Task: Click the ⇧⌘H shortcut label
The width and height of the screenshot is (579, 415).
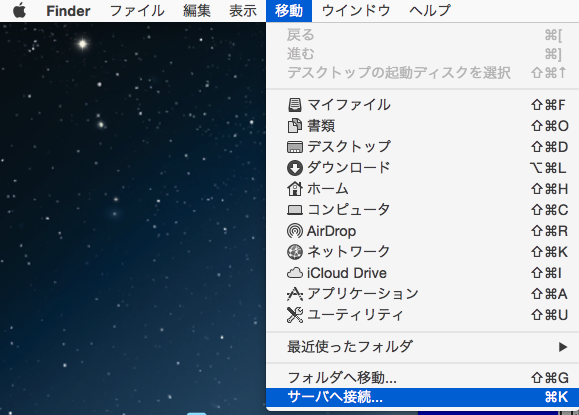Action: click(x=549, y=189)
